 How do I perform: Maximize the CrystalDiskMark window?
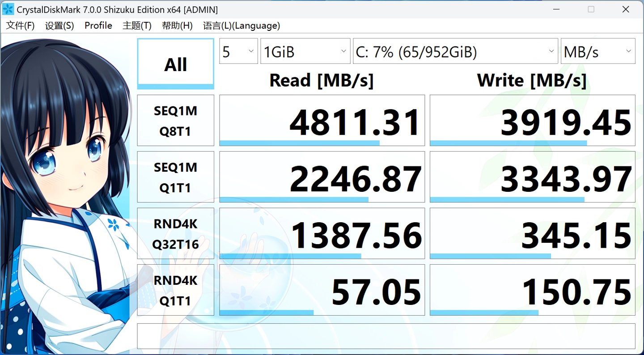point(591,9)
